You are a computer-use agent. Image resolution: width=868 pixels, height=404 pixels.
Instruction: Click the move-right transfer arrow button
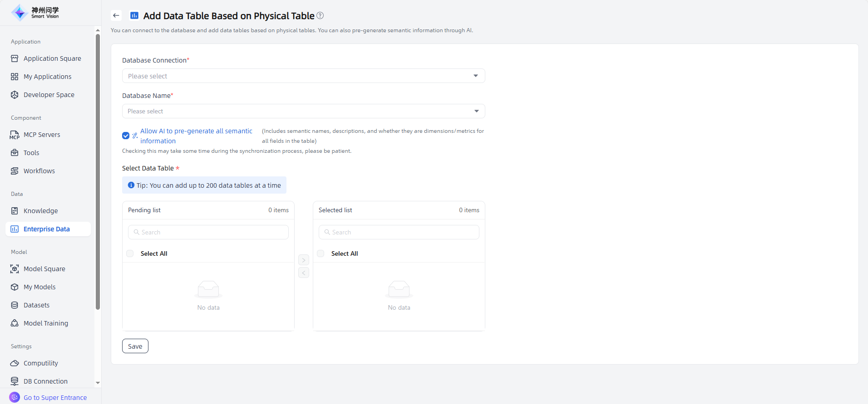[304, 260]
